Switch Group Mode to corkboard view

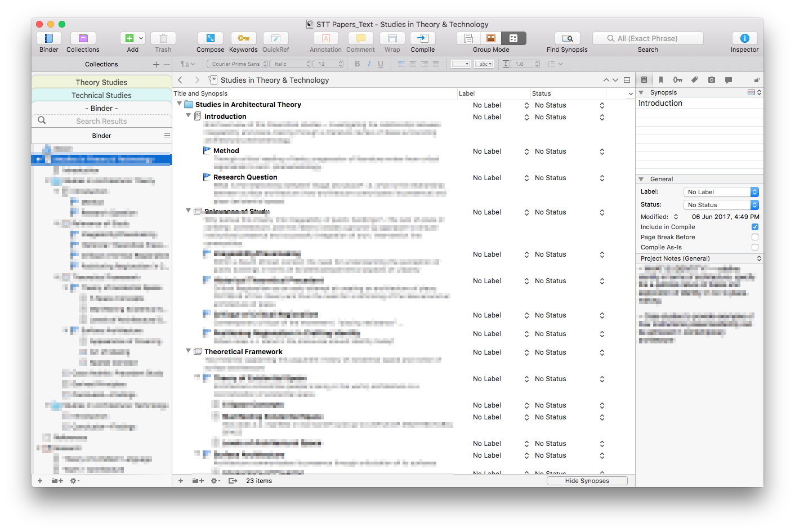(x=491, y=38)
